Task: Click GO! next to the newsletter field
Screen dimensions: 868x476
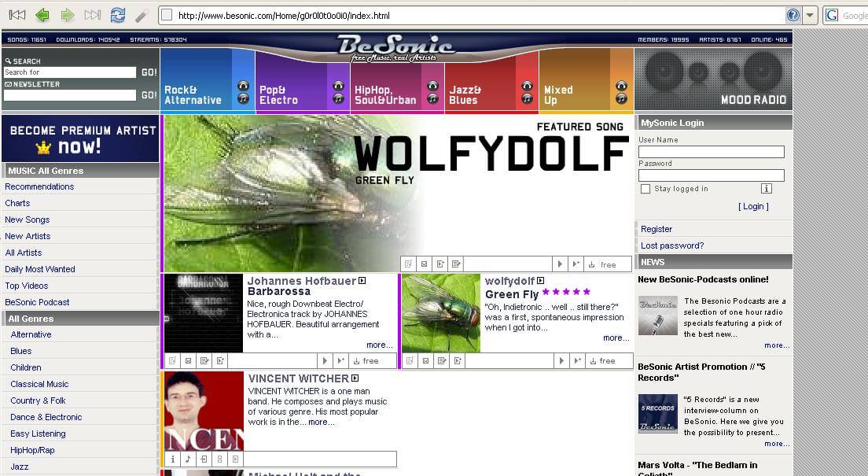Action: tap(149, 95)
